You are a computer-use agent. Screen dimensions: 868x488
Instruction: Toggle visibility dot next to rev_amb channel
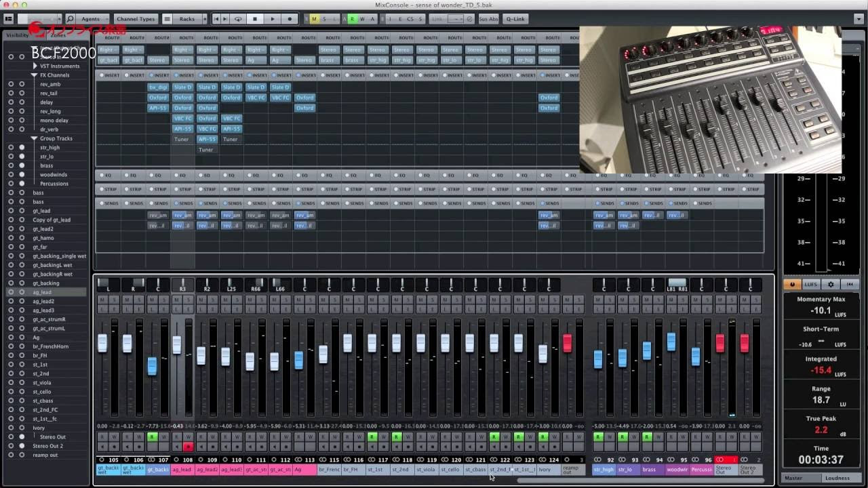click(12, 84)
